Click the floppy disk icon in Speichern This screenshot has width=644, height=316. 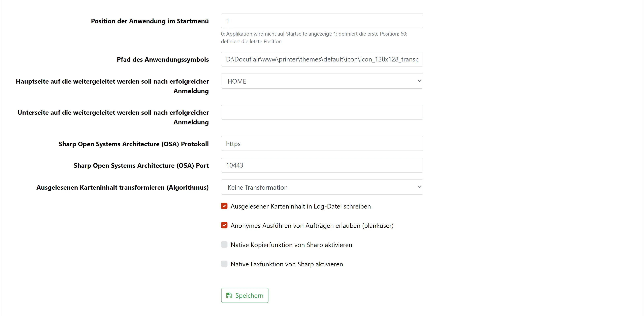coord(229,296)
